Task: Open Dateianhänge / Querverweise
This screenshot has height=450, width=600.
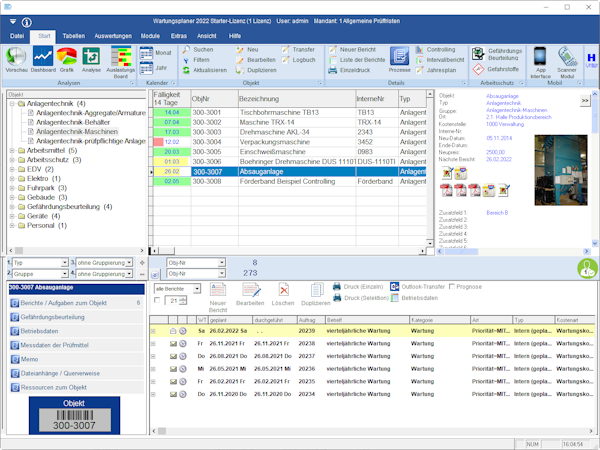Action: click(x=76, y=373)
